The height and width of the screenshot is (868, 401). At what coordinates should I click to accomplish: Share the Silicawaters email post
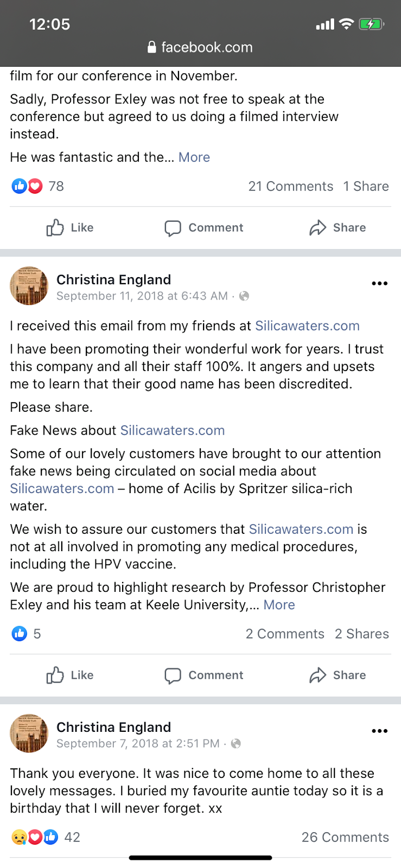(x=338, y=675)
